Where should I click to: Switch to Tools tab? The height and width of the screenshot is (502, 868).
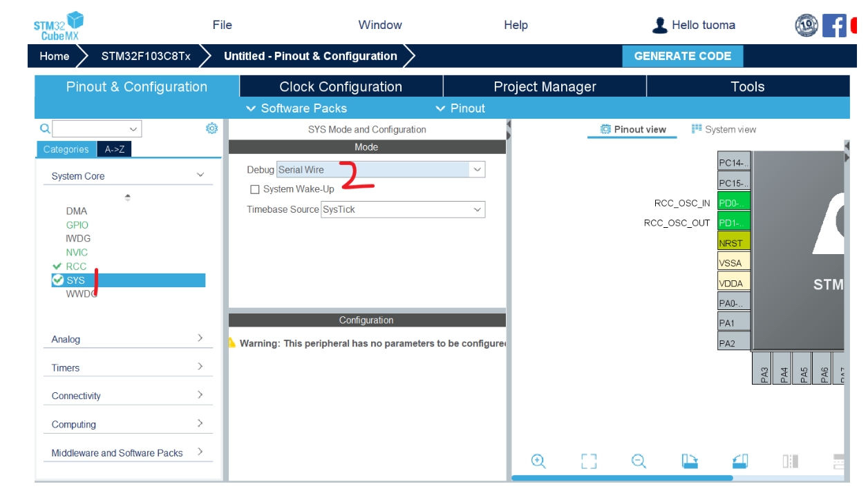748,86
